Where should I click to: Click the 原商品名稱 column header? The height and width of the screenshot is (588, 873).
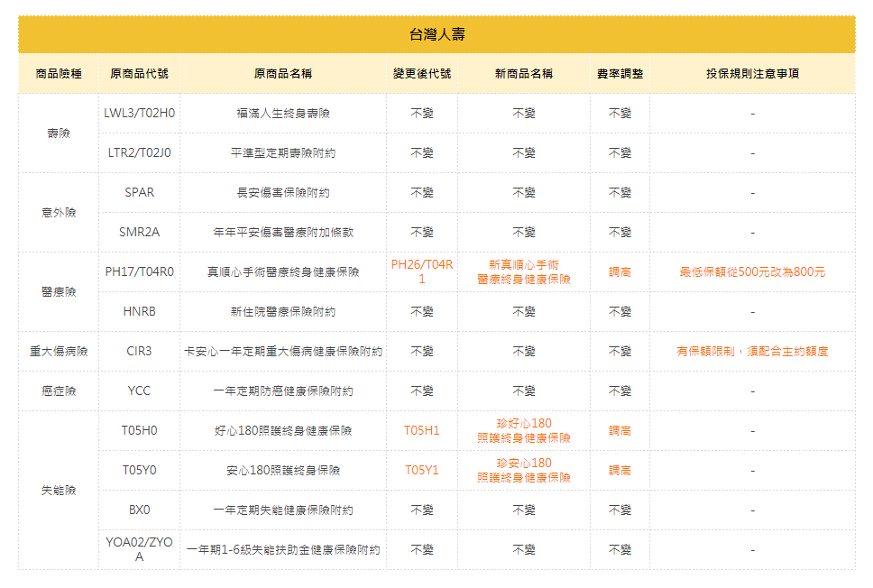(283, 74)
